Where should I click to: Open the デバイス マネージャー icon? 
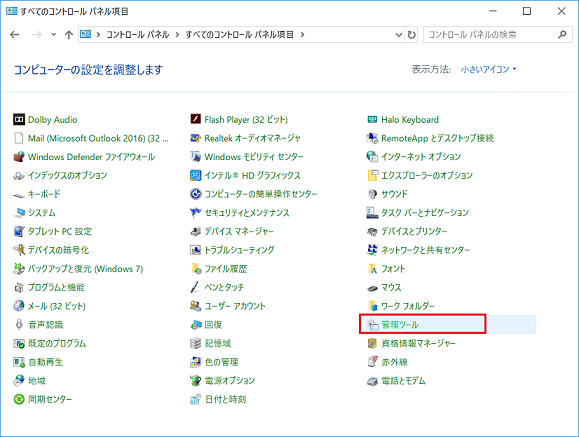195,231
